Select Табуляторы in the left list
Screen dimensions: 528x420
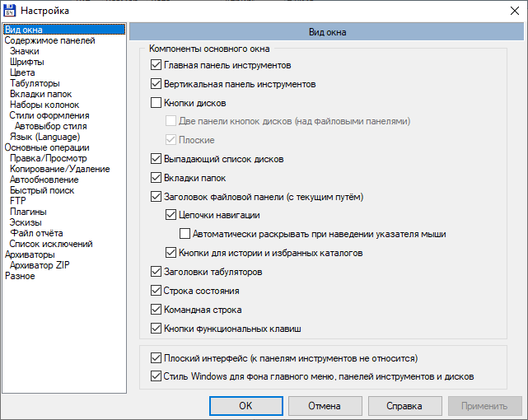[35, 83]
